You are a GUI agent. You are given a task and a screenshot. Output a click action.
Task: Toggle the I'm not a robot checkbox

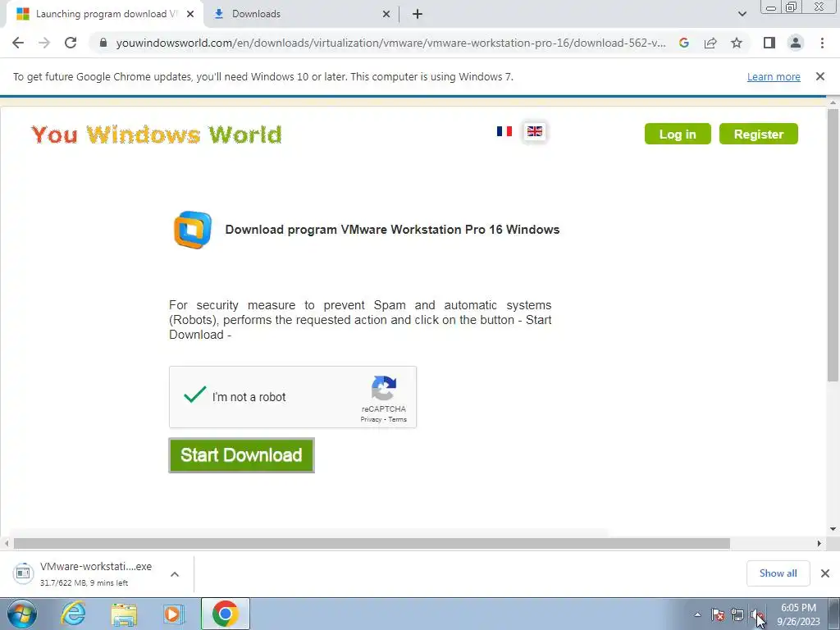coord(195,395)
